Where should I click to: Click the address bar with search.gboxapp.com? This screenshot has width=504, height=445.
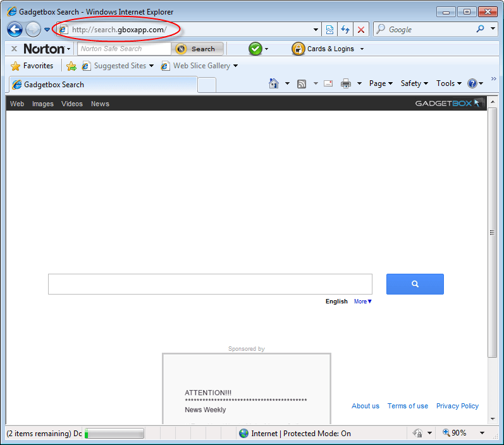point(190,30)
